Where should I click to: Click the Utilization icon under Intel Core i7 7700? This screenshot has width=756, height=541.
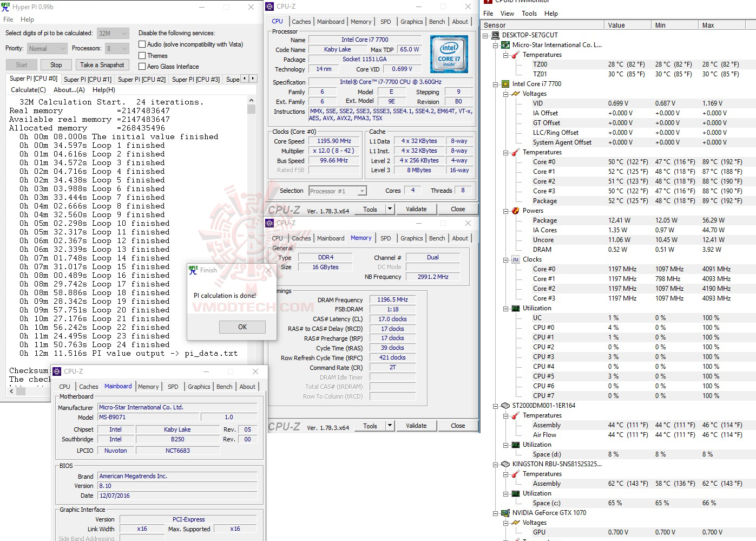click(x=516, y=308)
